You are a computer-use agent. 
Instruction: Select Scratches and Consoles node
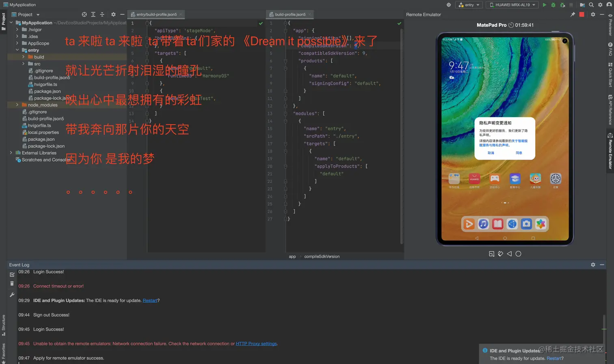(46, 160)
